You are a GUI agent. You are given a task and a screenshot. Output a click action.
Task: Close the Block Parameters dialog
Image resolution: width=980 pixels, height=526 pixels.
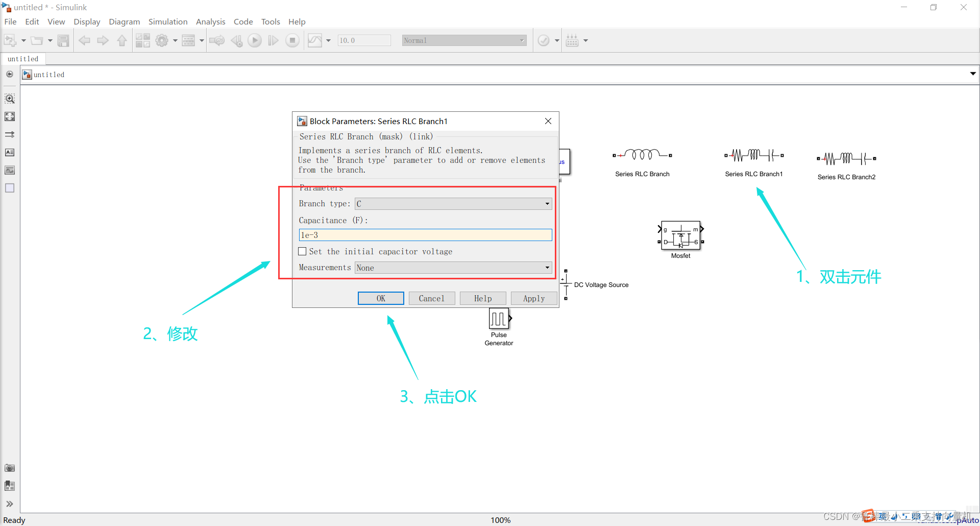point(548,121)
